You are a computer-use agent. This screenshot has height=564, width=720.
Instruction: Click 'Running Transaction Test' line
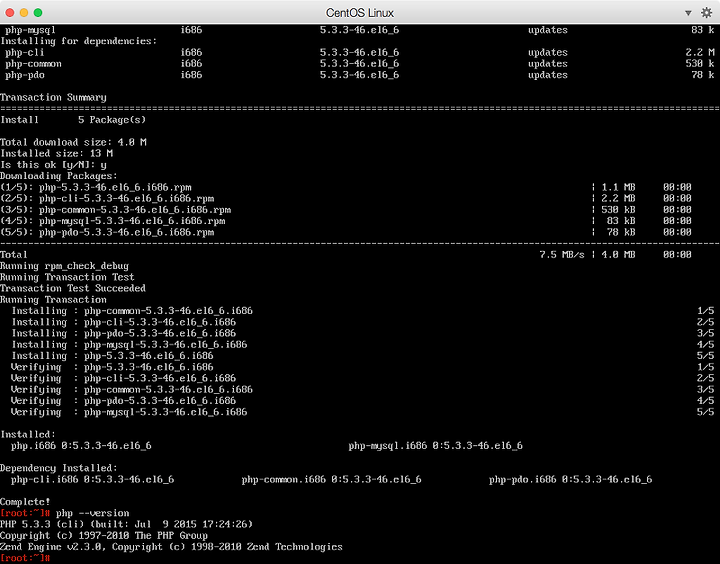click(67, 277)
